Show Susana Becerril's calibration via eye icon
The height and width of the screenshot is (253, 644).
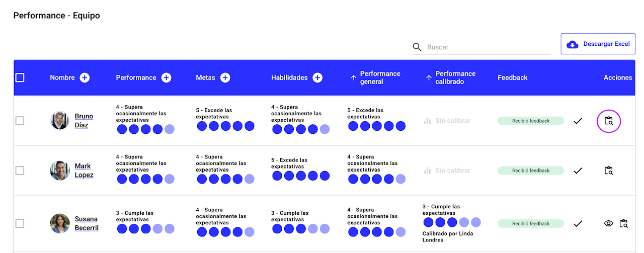pos(608,223)
